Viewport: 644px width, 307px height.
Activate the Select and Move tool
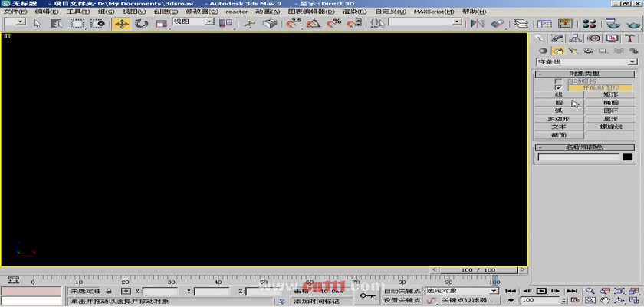pyautogui.click(x=122, y=24)
